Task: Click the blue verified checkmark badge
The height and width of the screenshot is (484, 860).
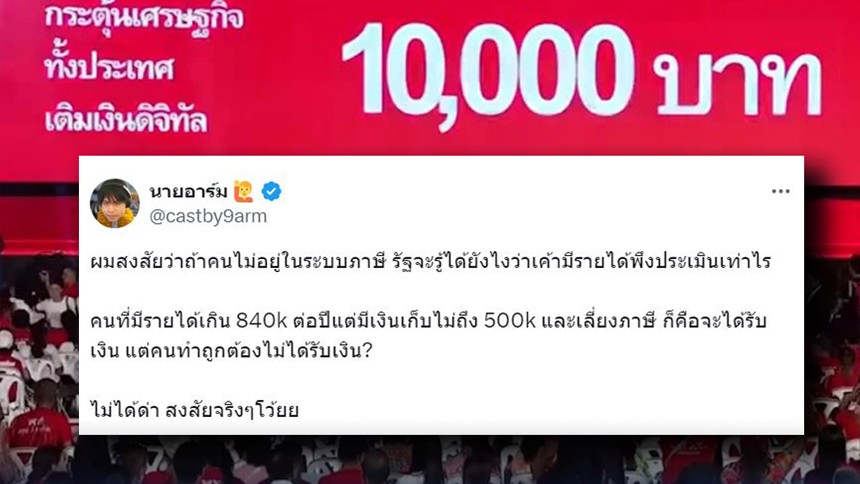Action: coord(271,192)
